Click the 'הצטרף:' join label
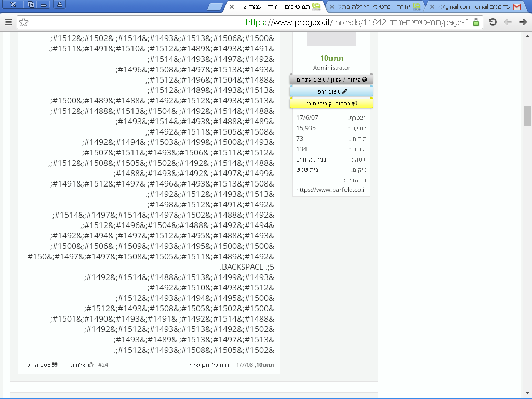The height and width of the screenshot is (399, 532). (x=357, y=118)
